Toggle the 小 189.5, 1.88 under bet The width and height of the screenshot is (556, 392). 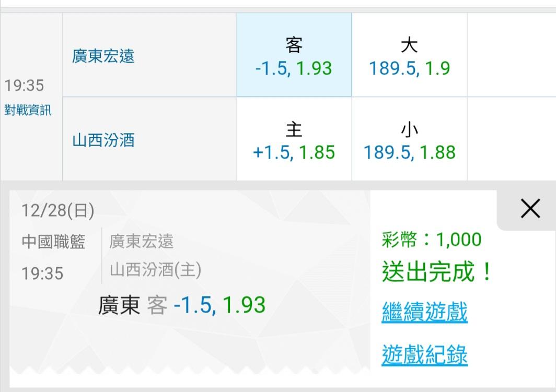(x=409, y=140)
